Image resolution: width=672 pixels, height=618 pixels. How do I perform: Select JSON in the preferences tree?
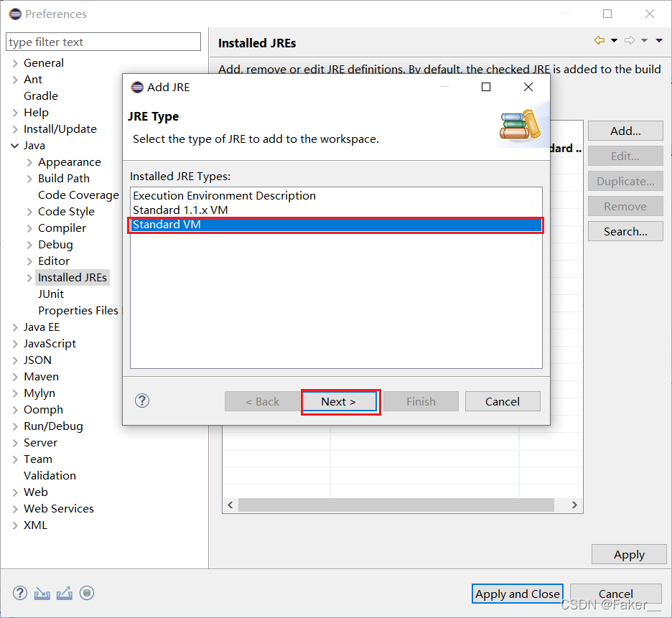37,360
